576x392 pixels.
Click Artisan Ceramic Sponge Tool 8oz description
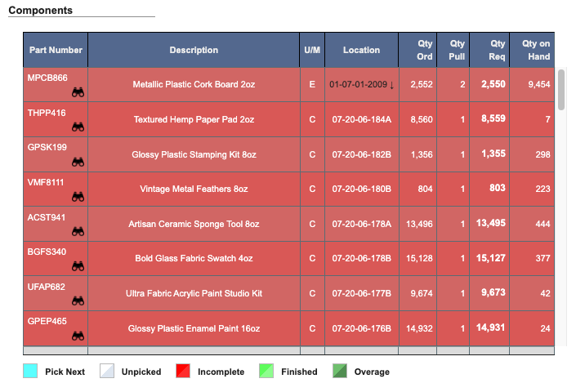point(194,224)
